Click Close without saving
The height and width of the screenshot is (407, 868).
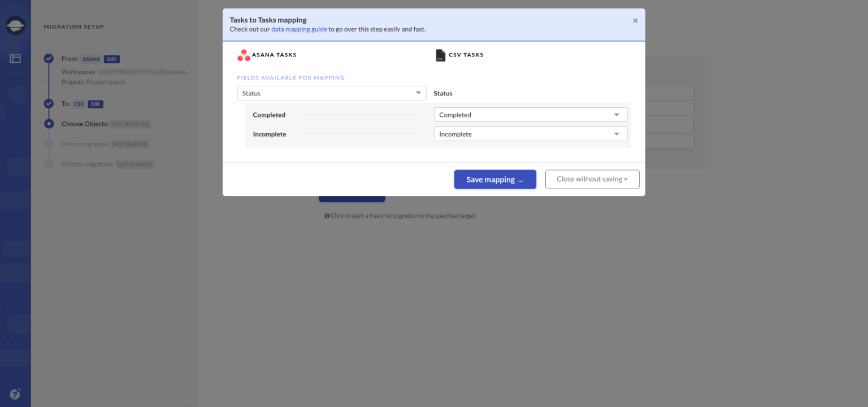592,179
